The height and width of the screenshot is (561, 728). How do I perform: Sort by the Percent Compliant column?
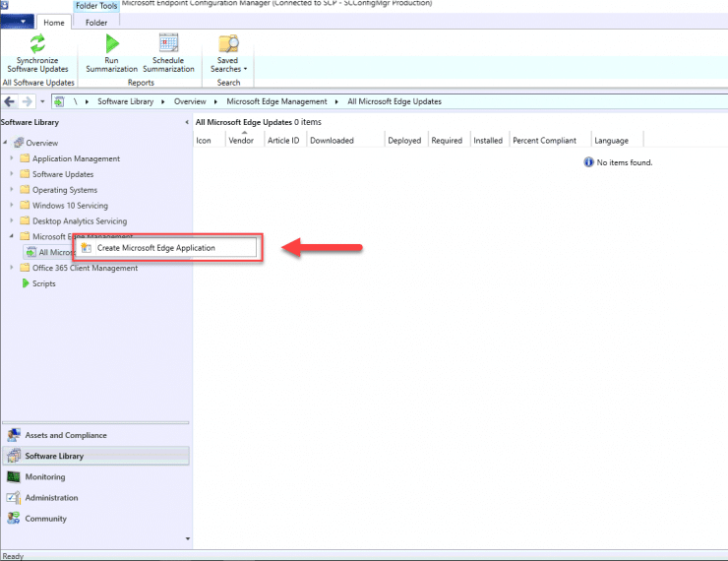click(x=544, y=141)
